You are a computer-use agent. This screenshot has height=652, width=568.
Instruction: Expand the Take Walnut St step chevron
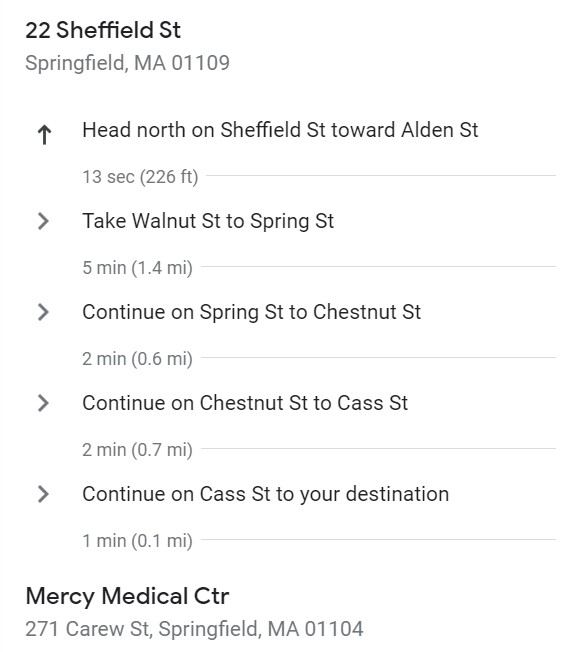(43, 221)
